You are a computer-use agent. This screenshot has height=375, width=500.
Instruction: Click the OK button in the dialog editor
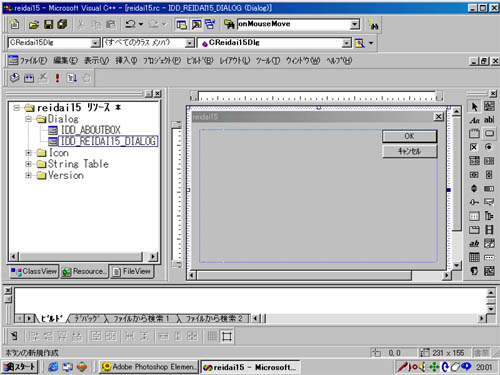pyautogui.click(x=409, y=136)
